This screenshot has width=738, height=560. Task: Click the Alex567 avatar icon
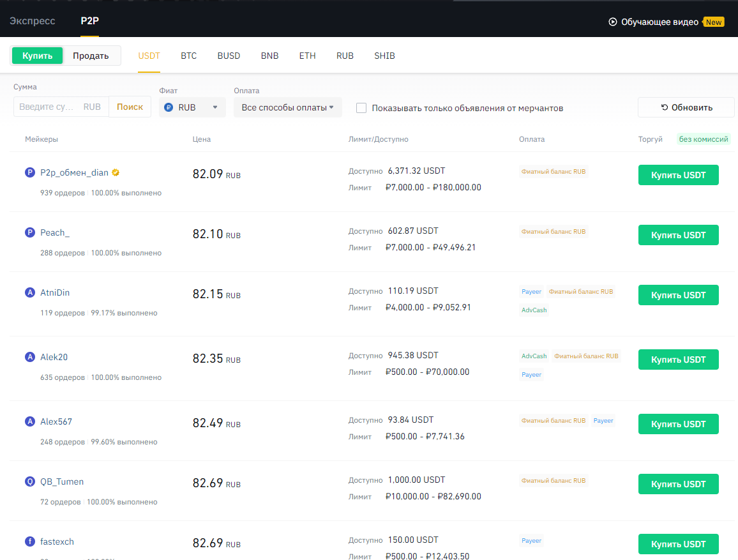pos(29,421)
